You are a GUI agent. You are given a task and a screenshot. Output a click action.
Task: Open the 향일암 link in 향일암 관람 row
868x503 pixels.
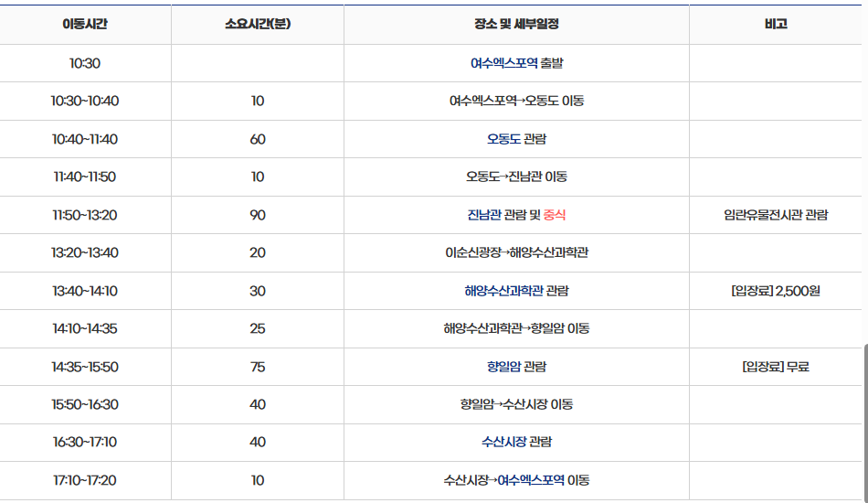pyautogui.click(x=503, y=367)
